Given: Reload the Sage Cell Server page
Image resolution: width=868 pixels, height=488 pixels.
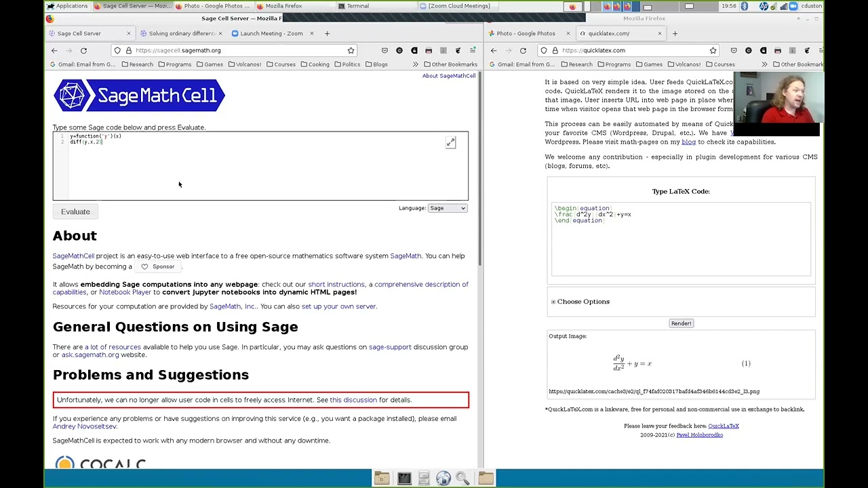Looking at the screenshot, I should (x=83, y=50).
